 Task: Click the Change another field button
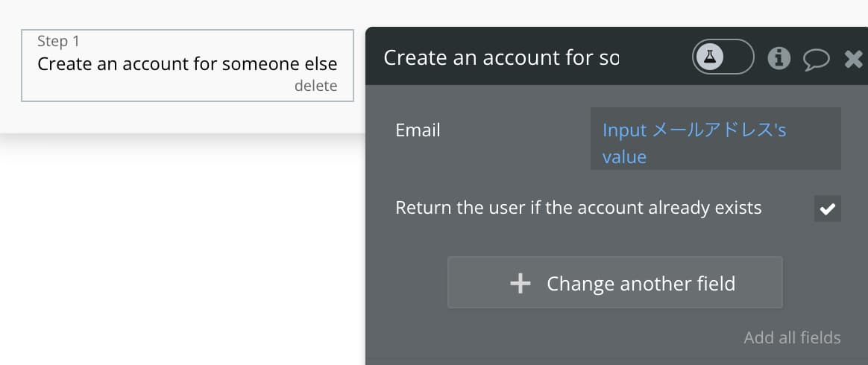[615, 282]
